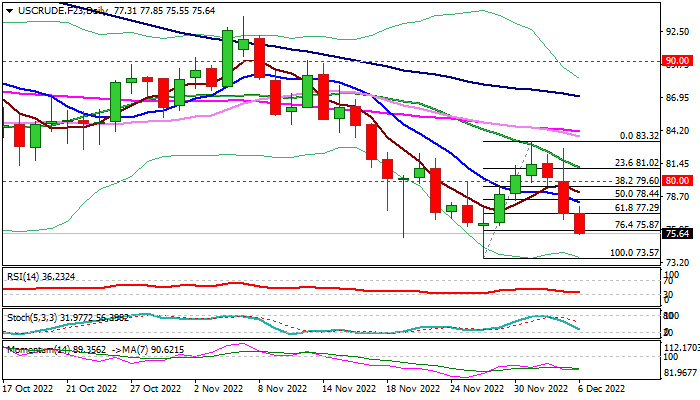This screenshot has width=700, height=400.
Task: Select the Fibonacci label '0.0 83.32'
Action: click(x=639, y=136)
